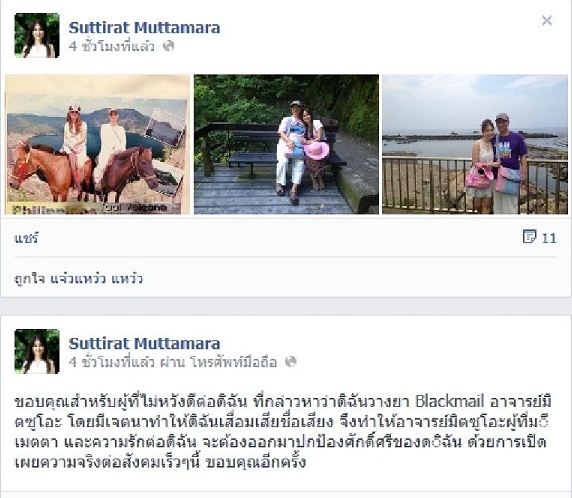
Task: Click first post's profile avatar picture
Action: pyautogui.click(x=37, y=35)
